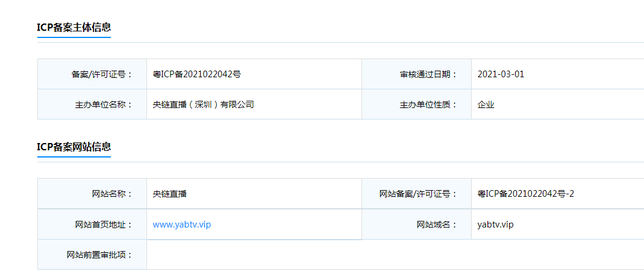
Task: Click the ICP备案网站信息 section heading
Action: [x=74, y=147]
